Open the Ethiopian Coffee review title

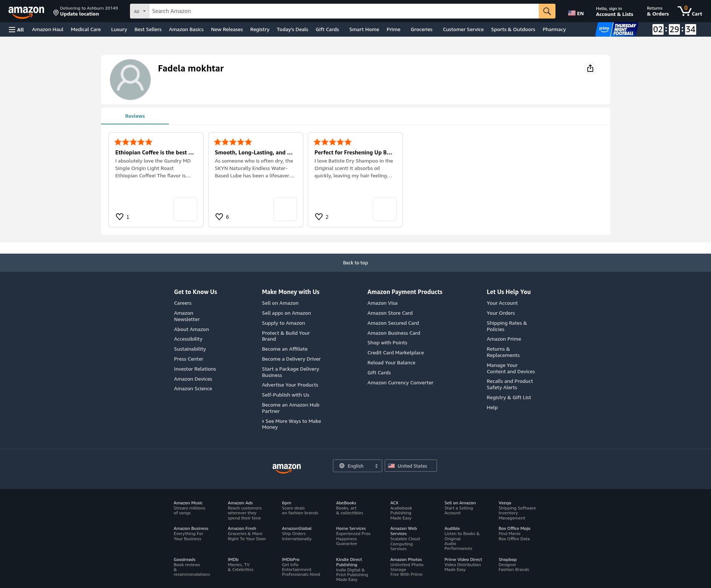154,152
